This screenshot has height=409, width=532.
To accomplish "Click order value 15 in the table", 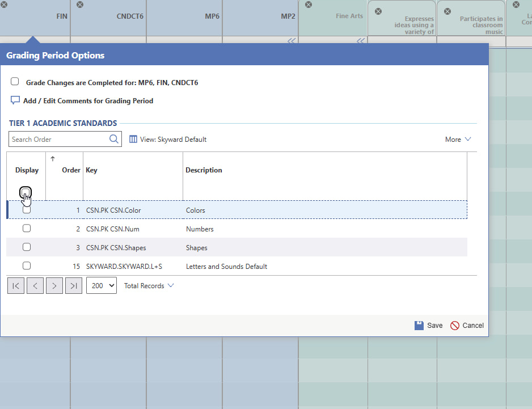I will point(77,266).
